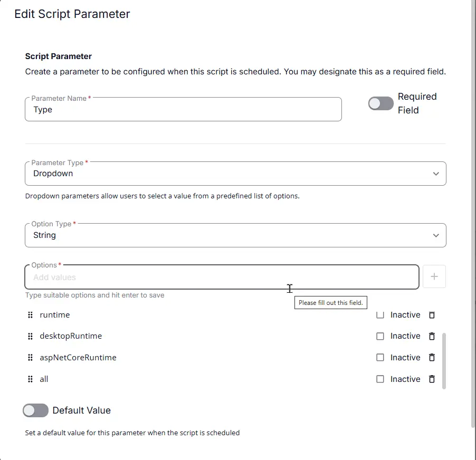Expand the Option Type String dropdown
476x460 pixels.
pos(235,235)
